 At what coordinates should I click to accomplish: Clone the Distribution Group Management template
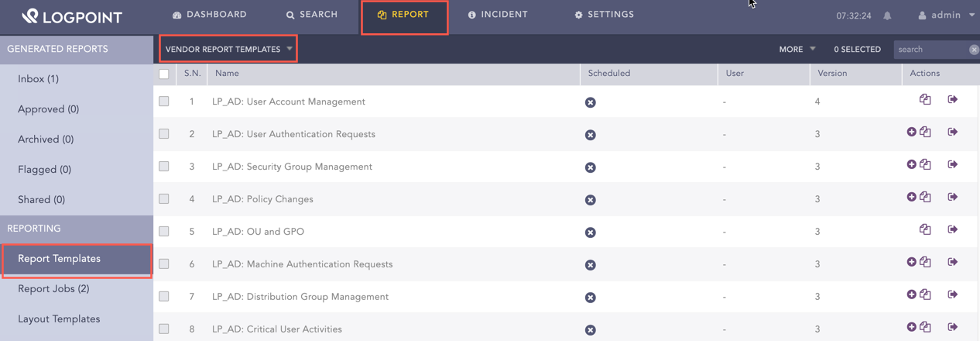[x=925, y=294]
